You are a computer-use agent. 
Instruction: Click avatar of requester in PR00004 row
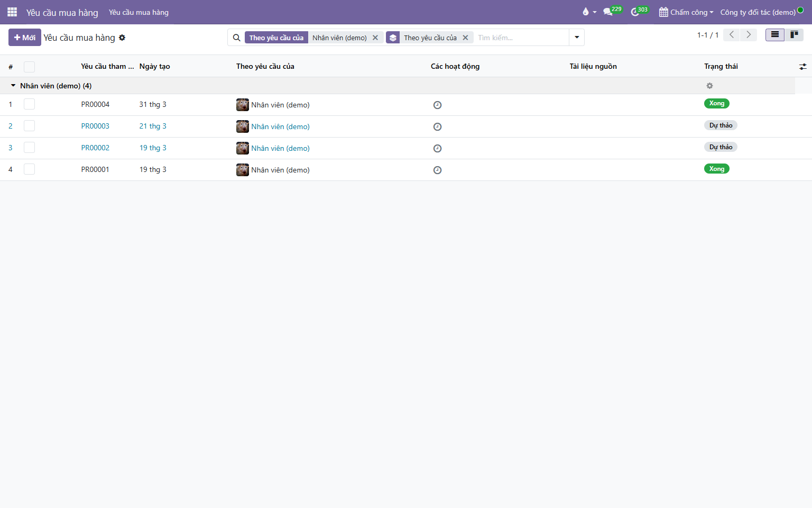(243, 105)
